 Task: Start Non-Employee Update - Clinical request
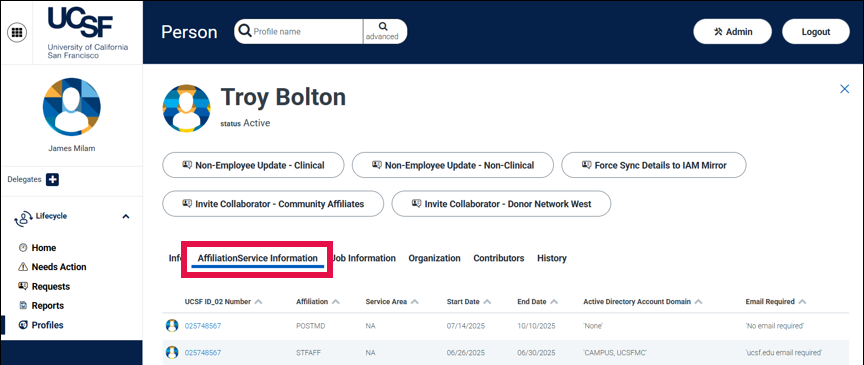tap(253, 165)
